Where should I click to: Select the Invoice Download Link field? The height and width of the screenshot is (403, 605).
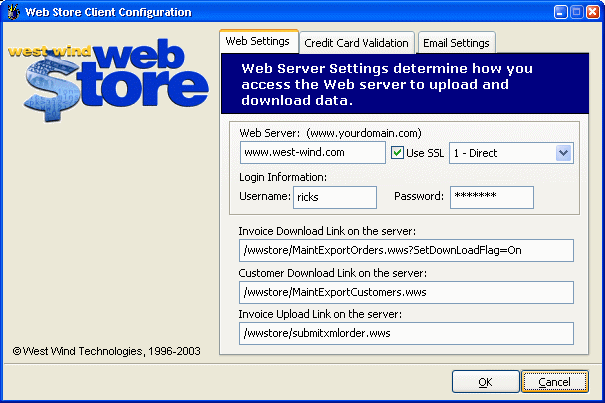[x=406, y=250]
